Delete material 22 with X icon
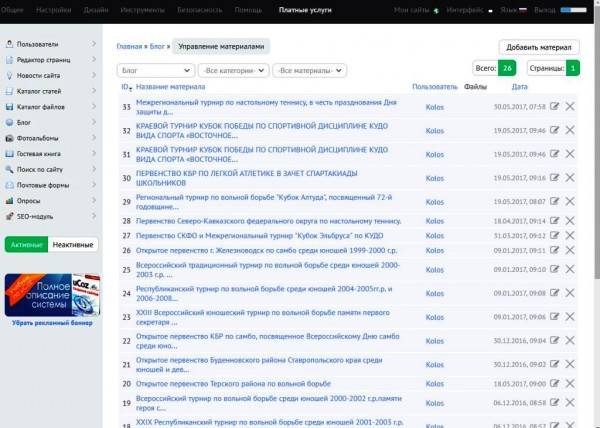The width and height of the screenshot is (600, 428). coord(570,340)
